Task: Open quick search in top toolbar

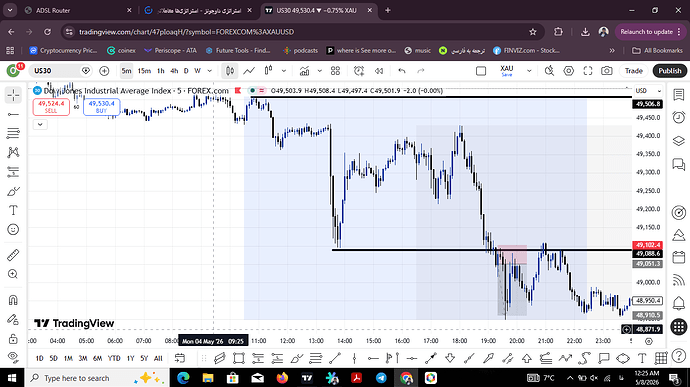Action: (x=549, y=71)
